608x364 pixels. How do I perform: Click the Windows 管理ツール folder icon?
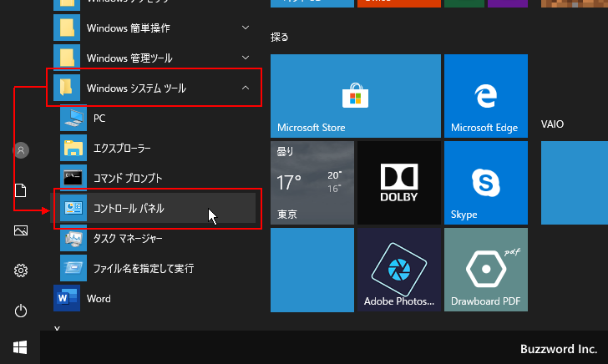point(67,58)
